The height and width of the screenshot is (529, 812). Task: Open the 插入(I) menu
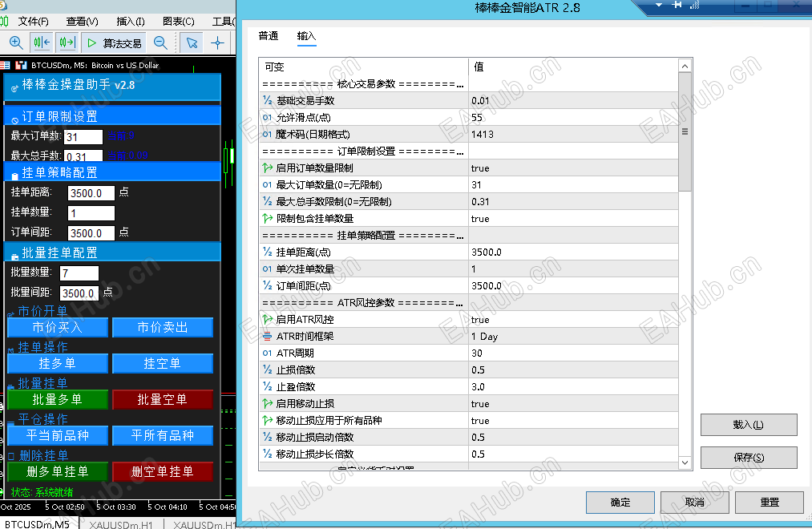coord(131,21)
